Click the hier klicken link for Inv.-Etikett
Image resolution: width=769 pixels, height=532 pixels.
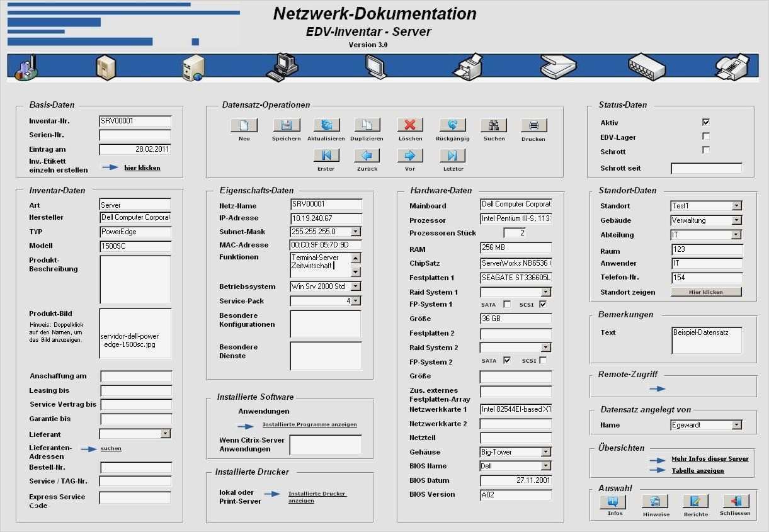[x=142, y=168]
